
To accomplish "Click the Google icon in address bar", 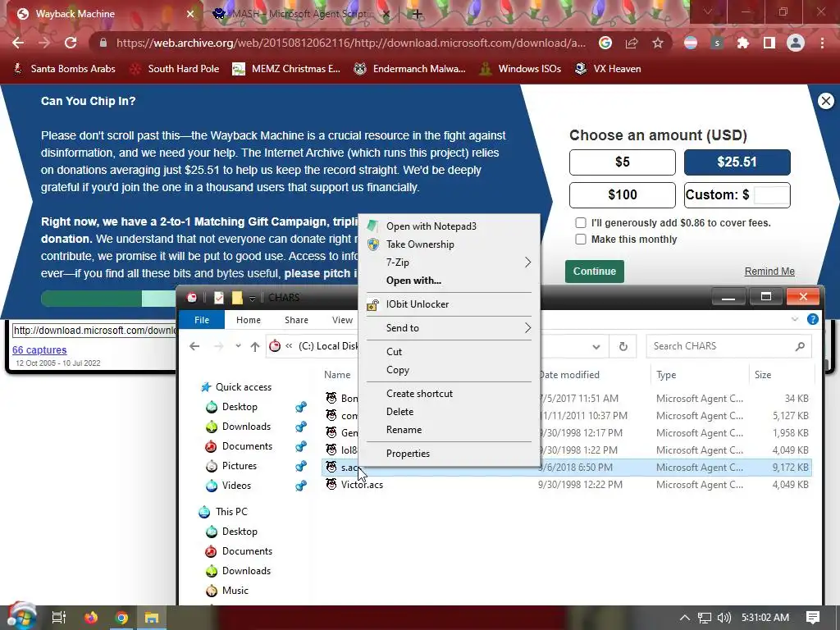I will coord(605,43).
